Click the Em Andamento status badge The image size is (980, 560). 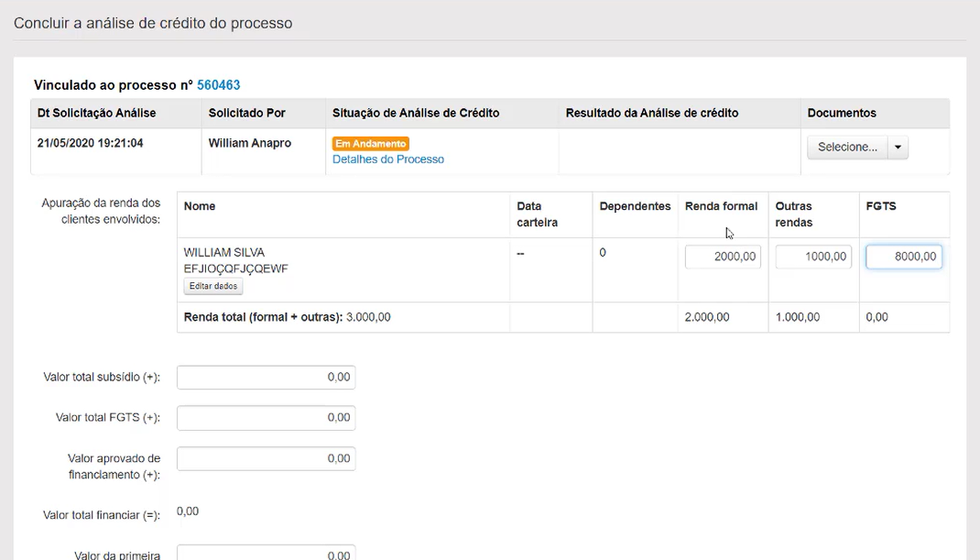pos(370,144)
